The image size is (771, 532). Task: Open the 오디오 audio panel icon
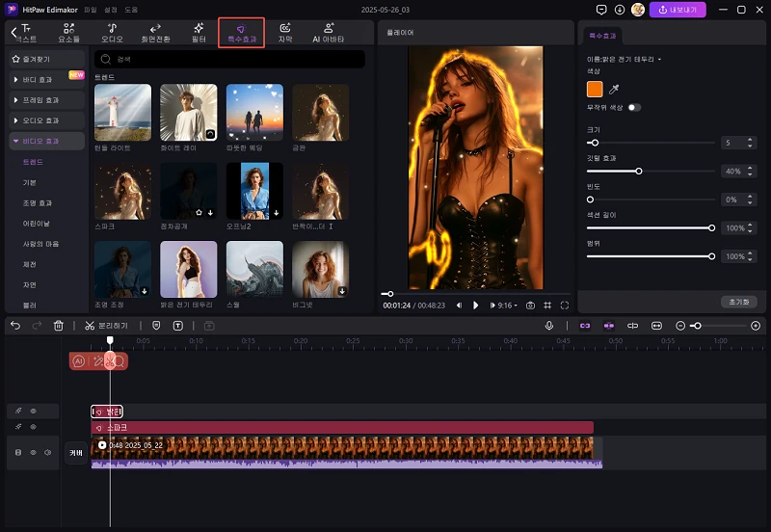(x=113, y=33)
